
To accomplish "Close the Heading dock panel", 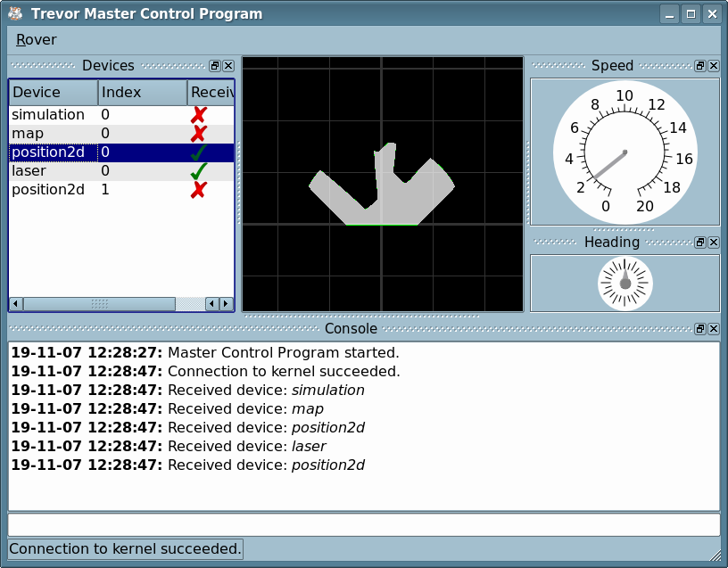I will pyautogui.click(x=713, y=243).
